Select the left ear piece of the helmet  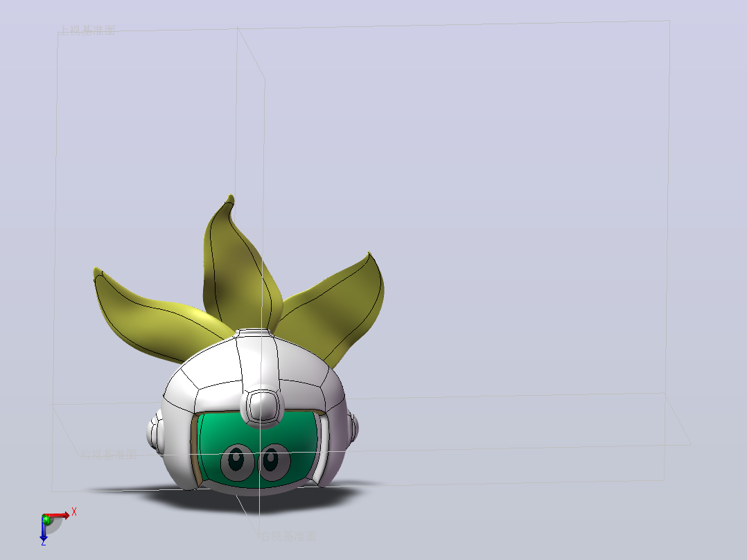pos(155,434)
